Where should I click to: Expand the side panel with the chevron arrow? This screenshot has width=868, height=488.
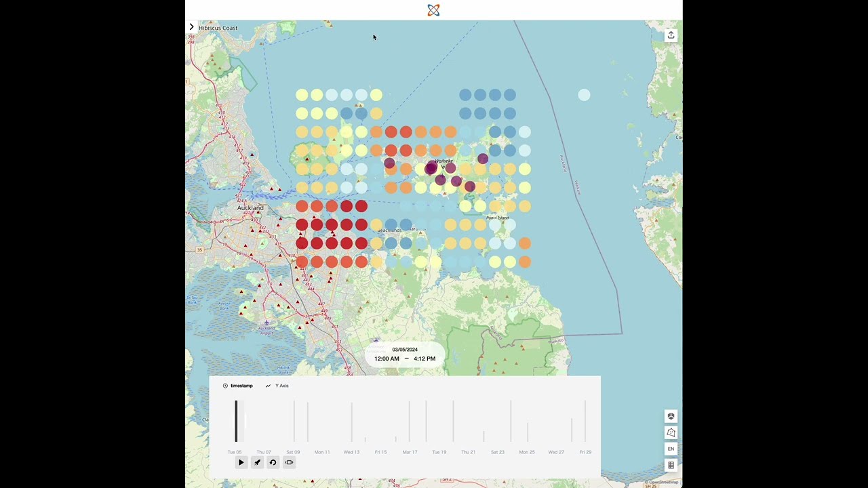(192, 27)
